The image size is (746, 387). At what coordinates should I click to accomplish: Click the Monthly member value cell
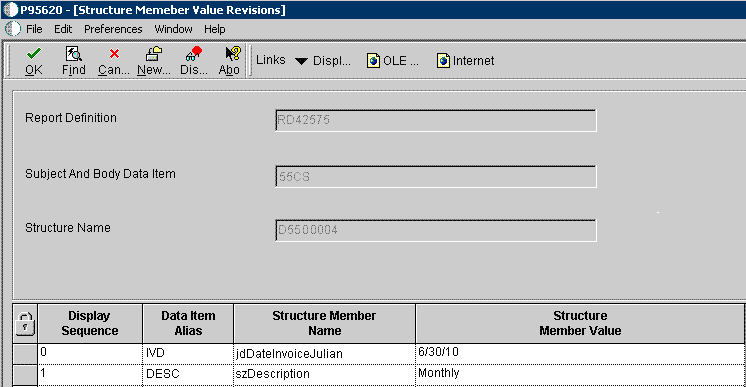(580, 375)
